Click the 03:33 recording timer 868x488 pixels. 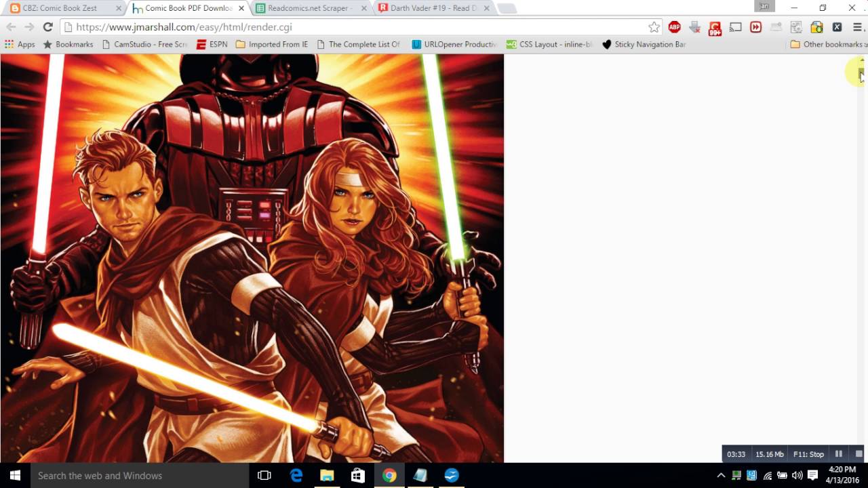pos(736,454)
